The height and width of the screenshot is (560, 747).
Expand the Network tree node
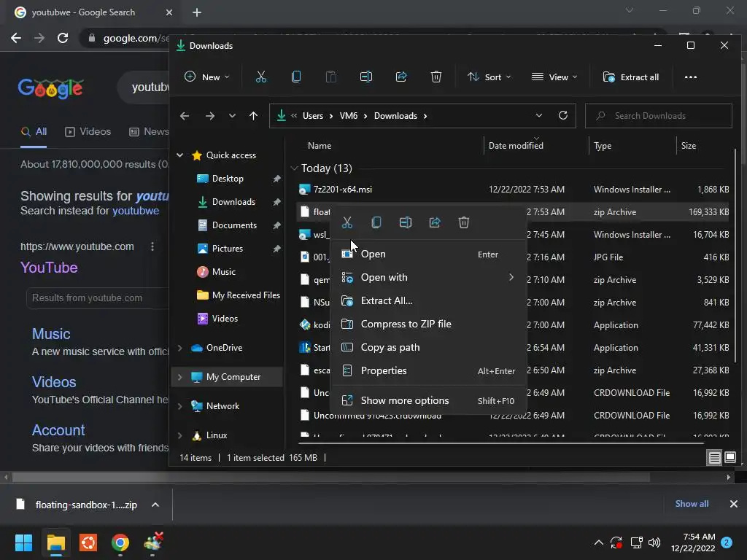pyautogui.click(x=180, y=406)
